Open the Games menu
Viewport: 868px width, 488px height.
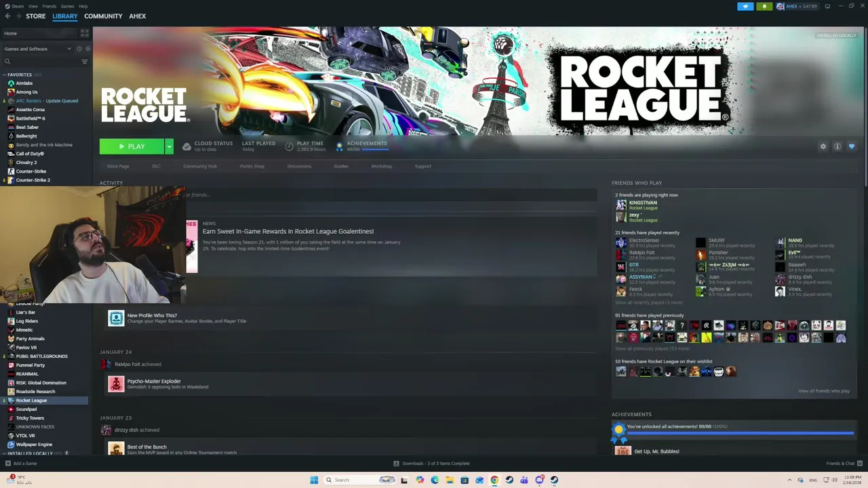point(67,6)
